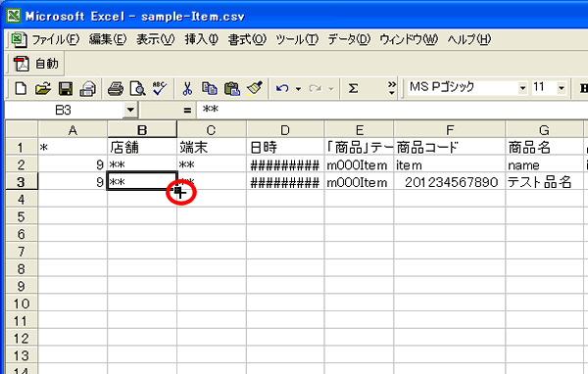Viewport: 588px width, 374px height.
Task: Click cell E1 containing 「商品」テー
Action: coord(360,147)
